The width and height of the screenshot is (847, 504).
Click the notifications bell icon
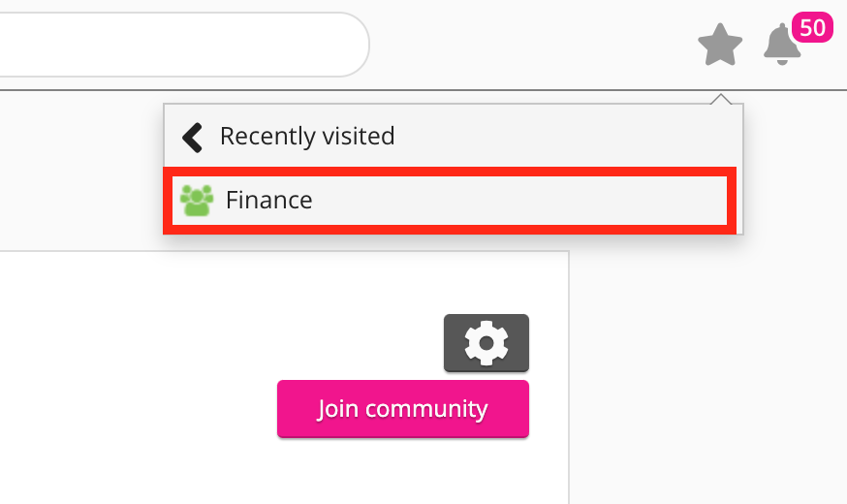click(x=782, y=46)
